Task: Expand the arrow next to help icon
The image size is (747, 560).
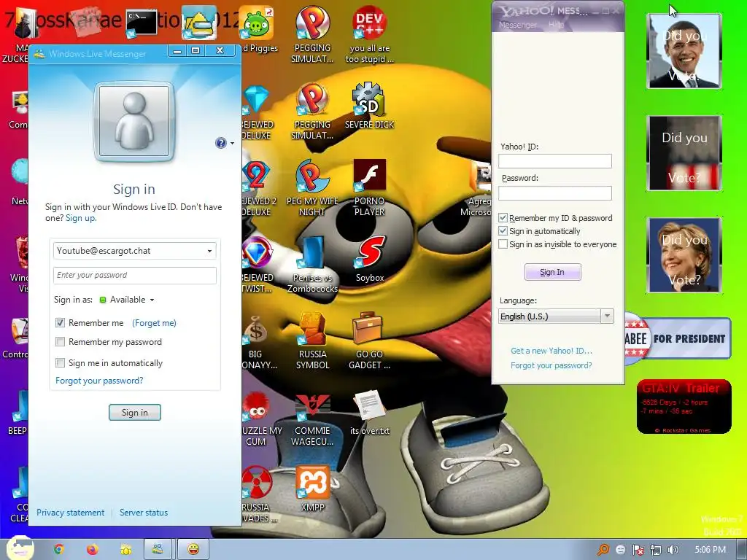Action: pos(233,143)
